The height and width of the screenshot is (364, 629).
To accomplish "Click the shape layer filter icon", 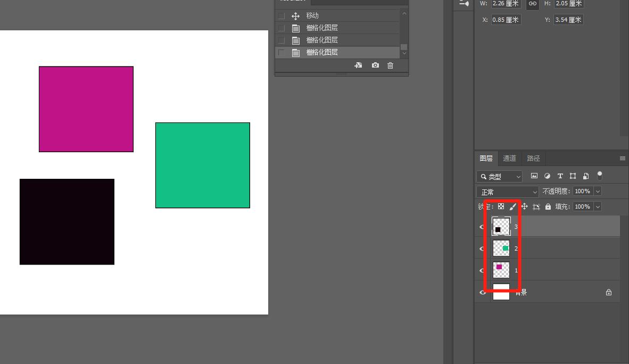I will pyautogui.click(x=573, y=176).
